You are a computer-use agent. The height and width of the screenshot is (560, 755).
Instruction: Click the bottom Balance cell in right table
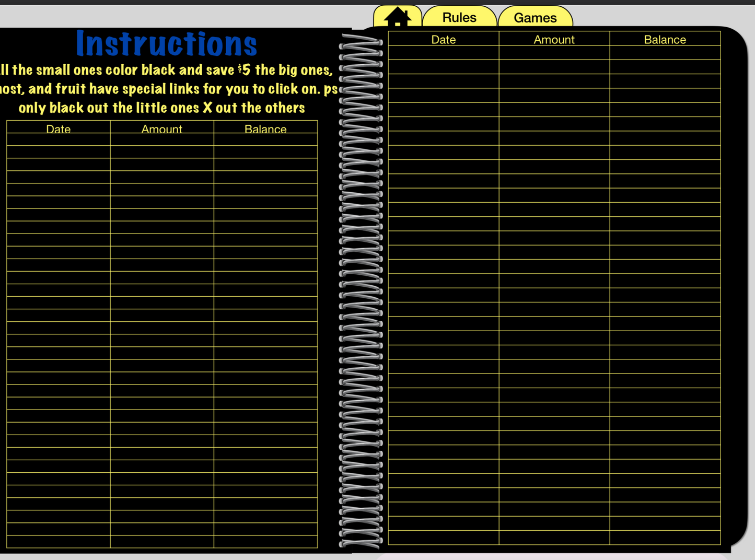pos(665,538)
